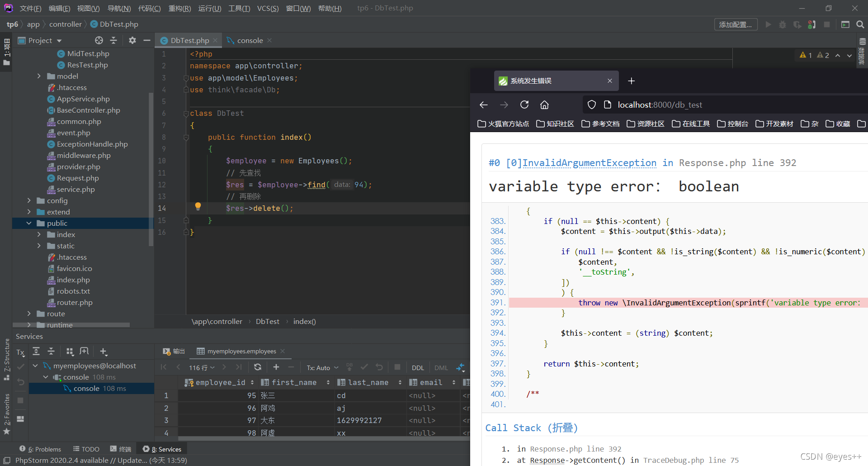The image size is (868, 466).
Task: Open the 116 rows page size dropdown
Action: point(202,368)
